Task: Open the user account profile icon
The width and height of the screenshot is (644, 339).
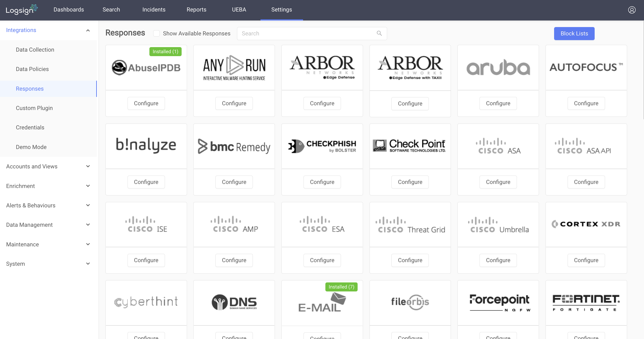Action: click(632, 10)
